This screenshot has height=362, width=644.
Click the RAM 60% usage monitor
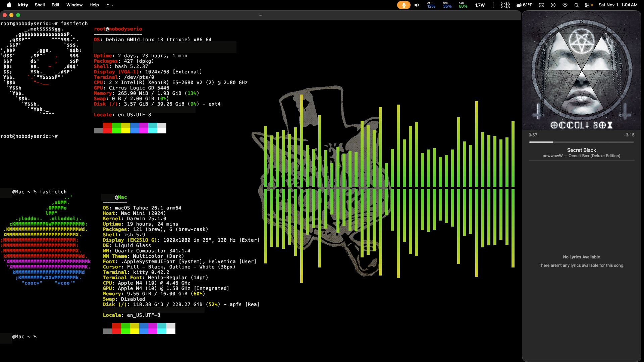tap(463, 5)
